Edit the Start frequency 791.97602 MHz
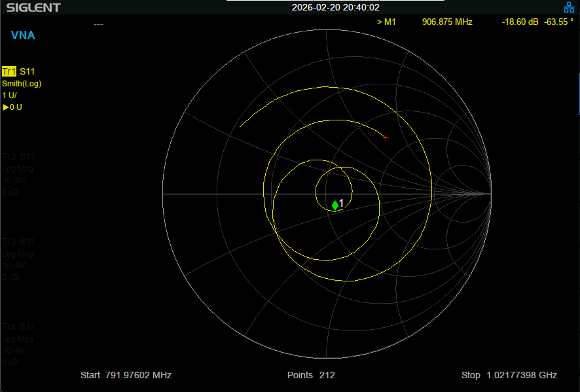Screen dimensions: 580x392 tap(126, 375)
